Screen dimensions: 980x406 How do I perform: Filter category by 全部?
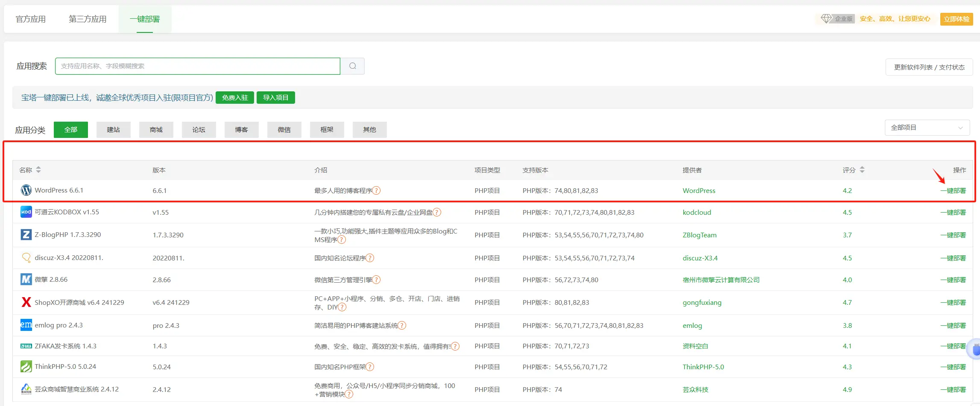click(x=71, y=130)
